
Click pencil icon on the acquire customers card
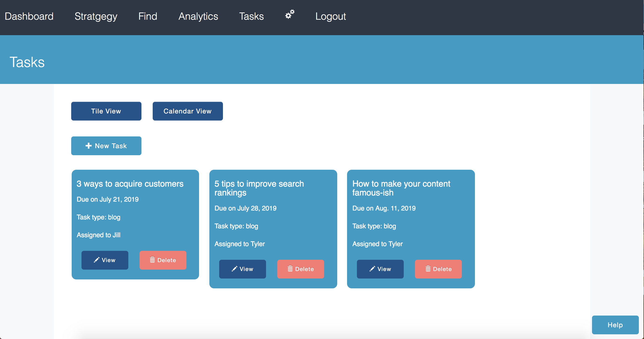point(96,260)
